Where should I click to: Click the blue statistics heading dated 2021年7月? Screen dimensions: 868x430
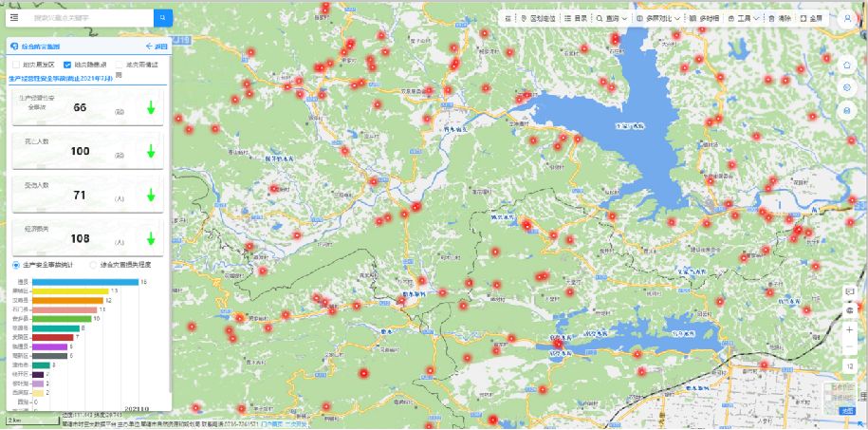point(62,79)
